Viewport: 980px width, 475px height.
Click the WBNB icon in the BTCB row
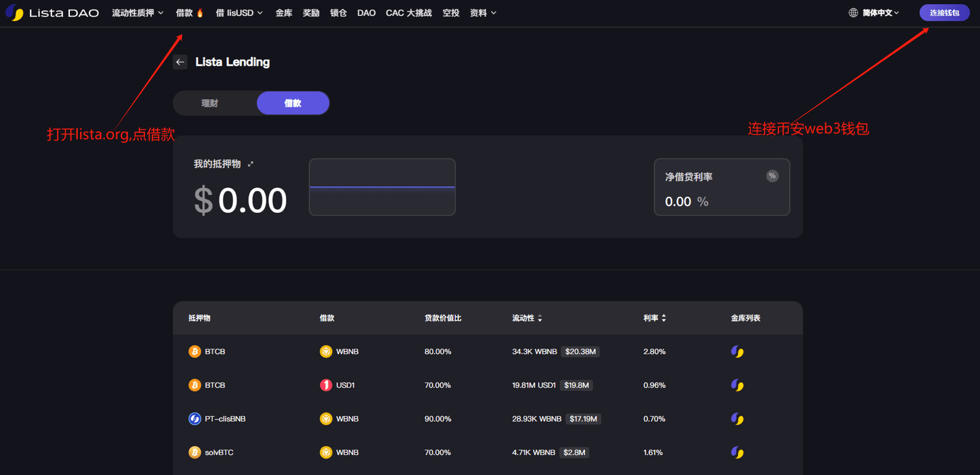(326, 352)
